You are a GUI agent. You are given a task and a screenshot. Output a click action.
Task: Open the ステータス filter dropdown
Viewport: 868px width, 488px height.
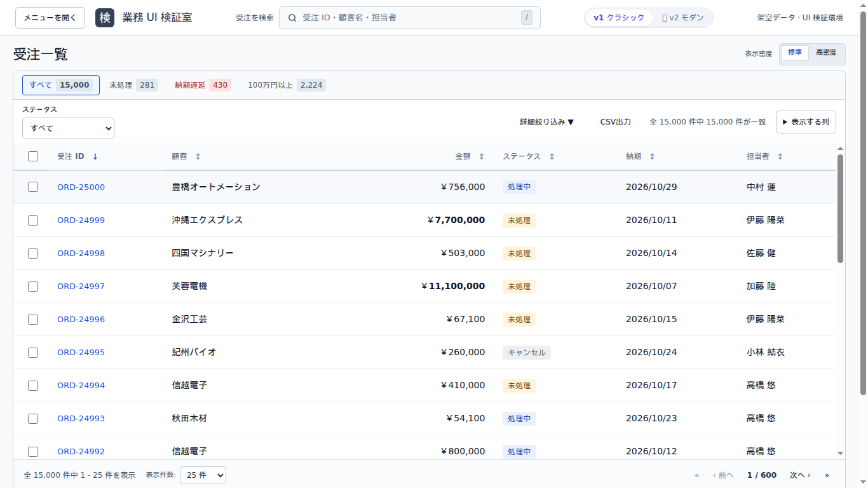point(68,128)
